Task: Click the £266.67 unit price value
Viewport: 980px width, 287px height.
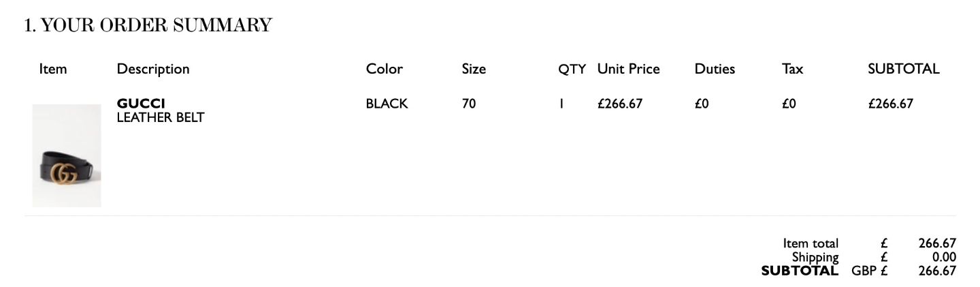Action: coord(620,104)
